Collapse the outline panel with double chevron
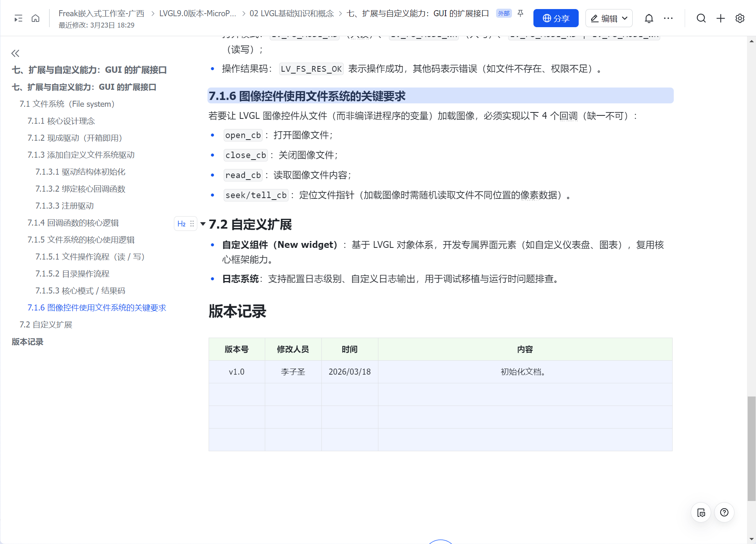This screenshot has width=756, height=544. click(x=15, y=53)
